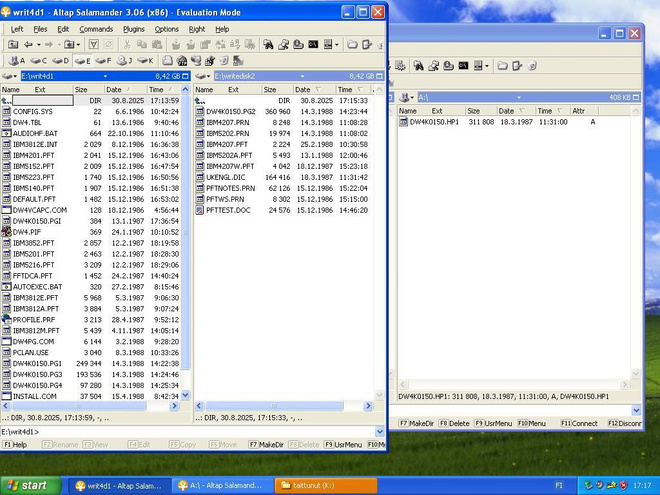
Task: Click the F7 MakeDir button
Action: tap(266, 444)
